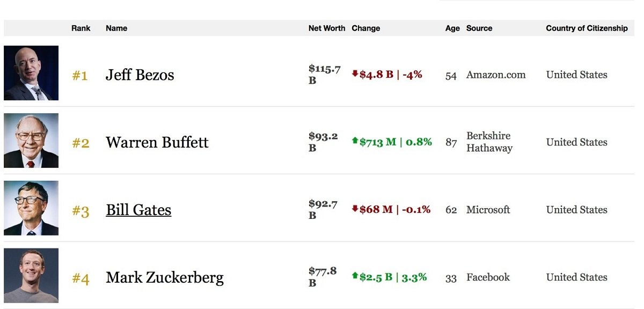Open the Mark Zuckerberg name link

(165, 277)
